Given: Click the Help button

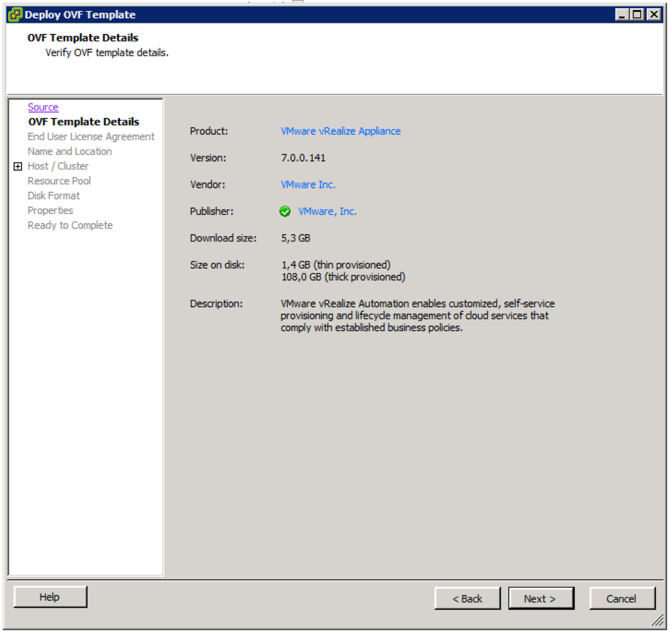Looking at the screenshot, I should point(50,597).
